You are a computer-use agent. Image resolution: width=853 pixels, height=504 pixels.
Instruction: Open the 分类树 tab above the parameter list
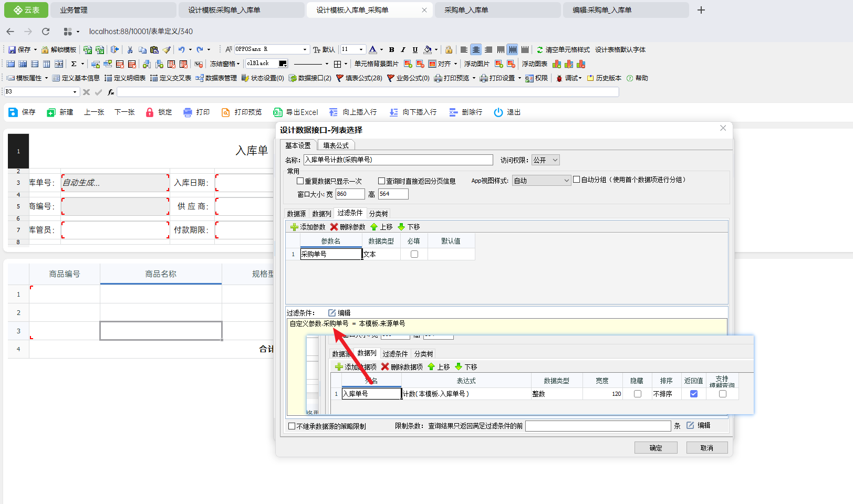[x=378, y=214]
